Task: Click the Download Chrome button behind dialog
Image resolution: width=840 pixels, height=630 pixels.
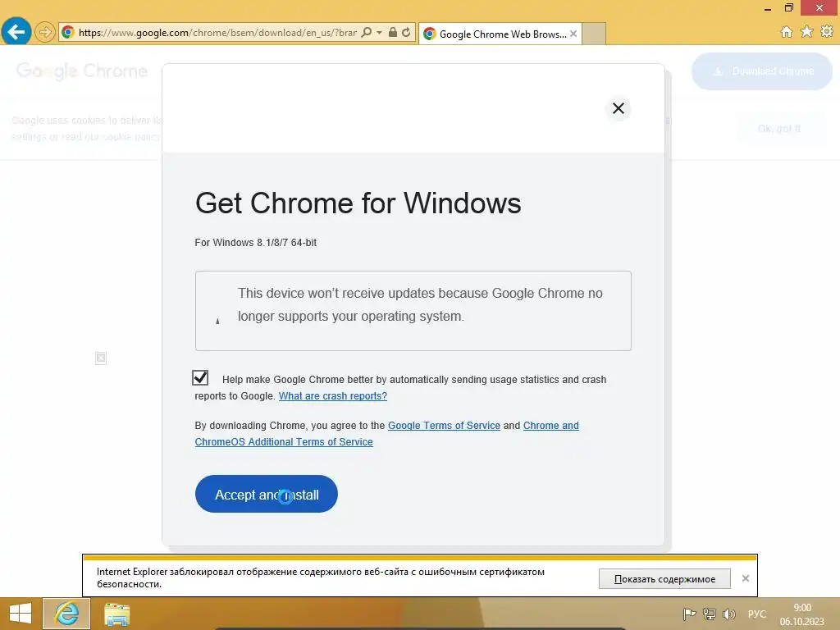Action: [762, 71]
